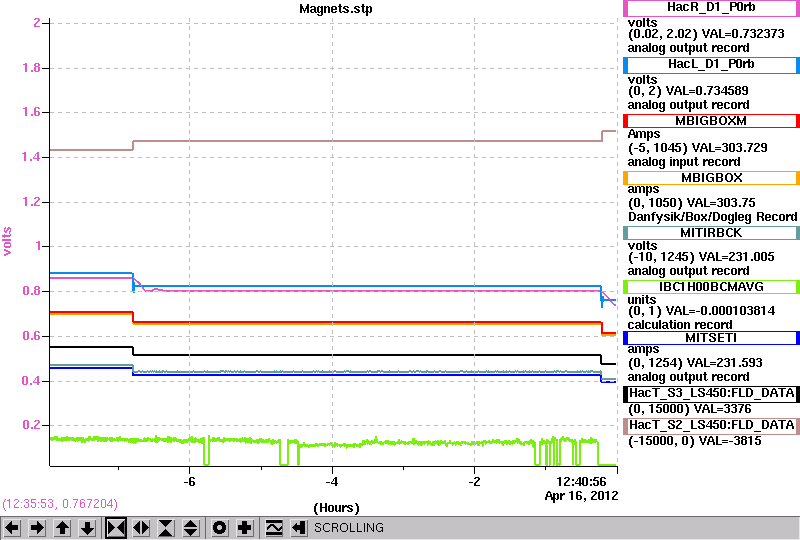Screen dimensions: 800x540
Task: Click the horizontal zoom-out diamond icon
Action: [x=141, y=528]
